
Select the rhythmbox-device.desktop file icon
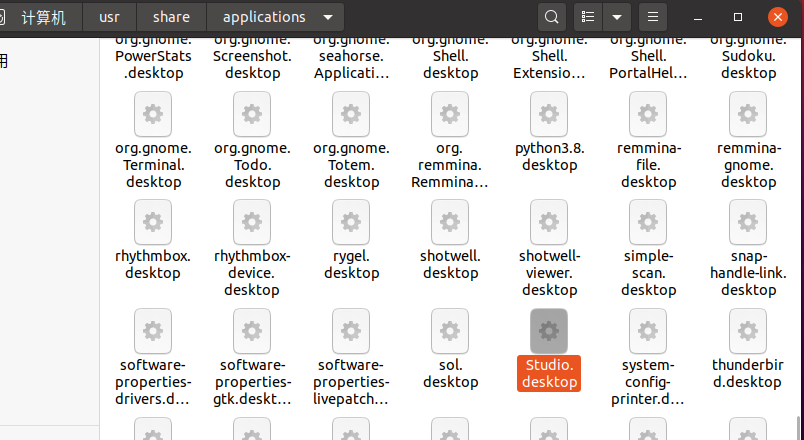(252, 222)
